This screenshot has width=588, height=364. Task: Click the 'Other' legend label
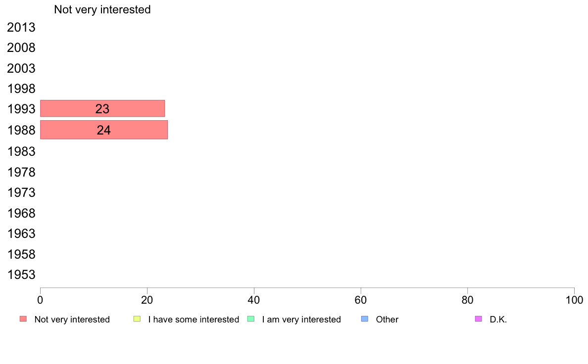pyautogui.click(x=387, y=319)
